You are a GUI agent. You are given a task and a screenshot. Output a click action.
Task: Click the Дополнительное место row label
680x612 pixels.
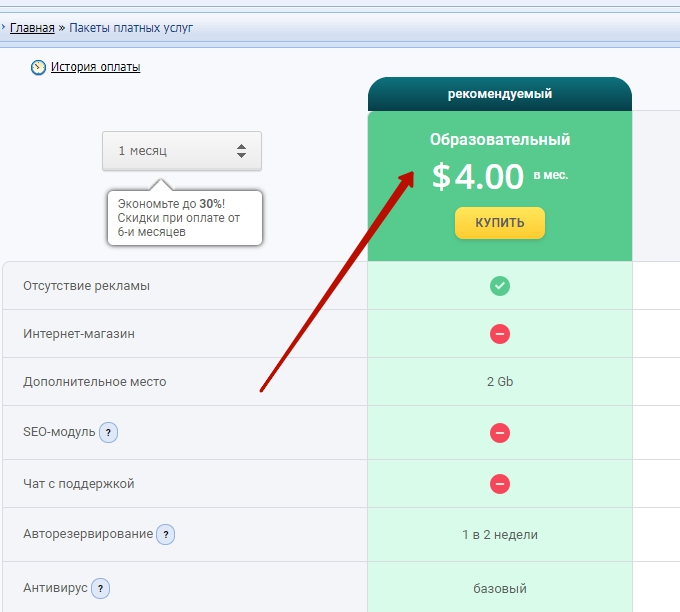click(x=95, y=382)
